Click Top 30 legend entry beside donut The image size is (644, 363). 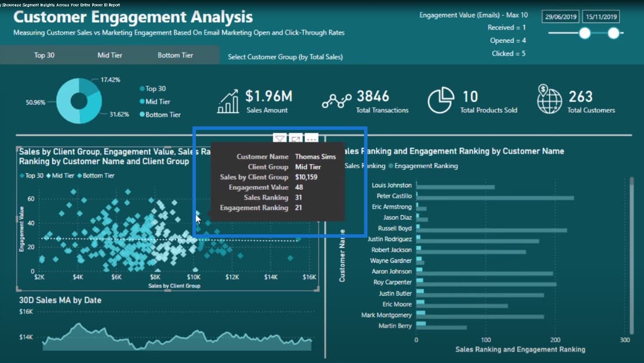tap(153, 88)
